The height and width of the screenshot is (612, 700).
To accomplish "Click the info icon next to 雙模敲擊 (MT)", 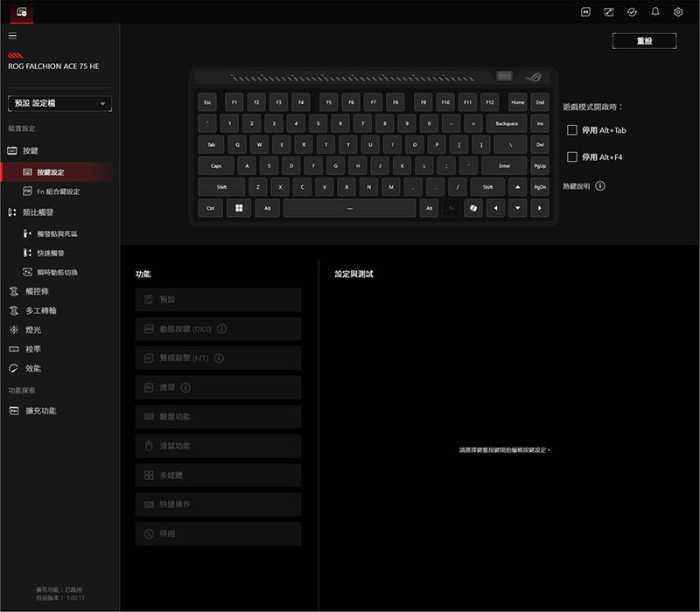I will (x=219, y=358).
